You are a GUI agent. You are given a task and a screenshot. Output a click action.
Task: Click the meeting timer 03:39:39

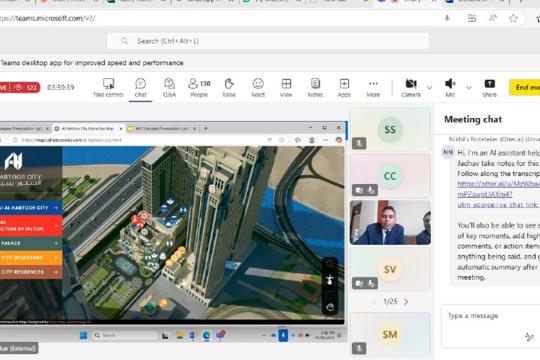61,88
